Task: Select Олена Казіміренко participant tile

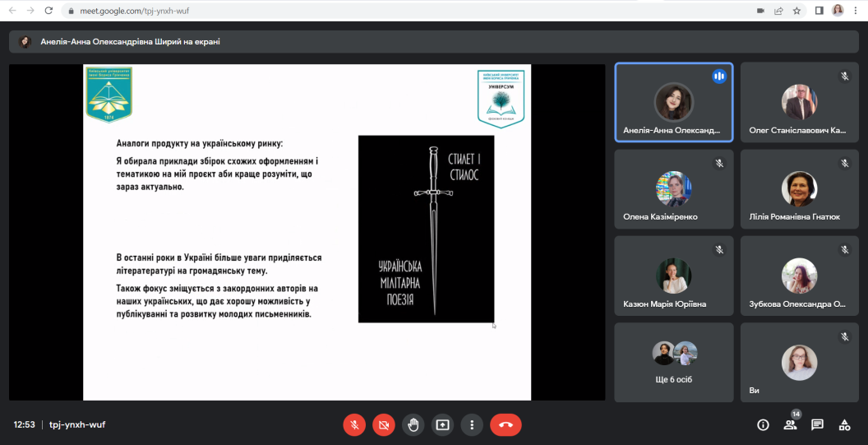Action: click(x=674, y=189)
